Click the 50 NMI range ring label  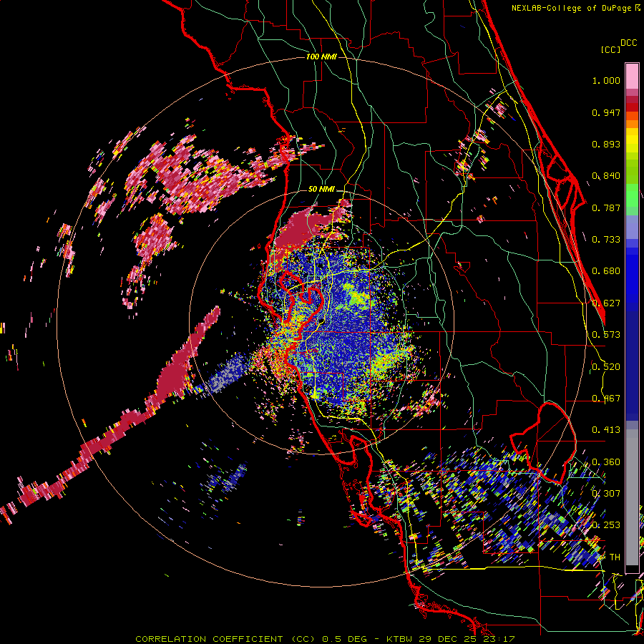pyautogui.click(x=321, y=190)
